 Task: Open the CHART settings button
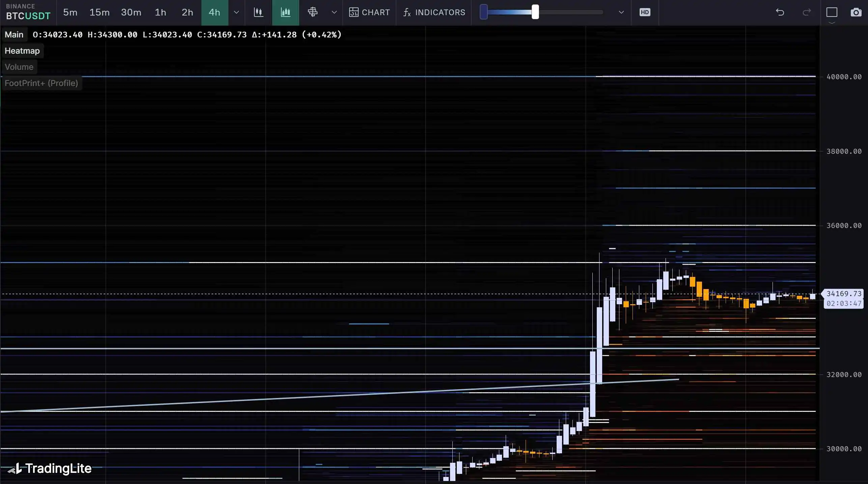[369, 12]
